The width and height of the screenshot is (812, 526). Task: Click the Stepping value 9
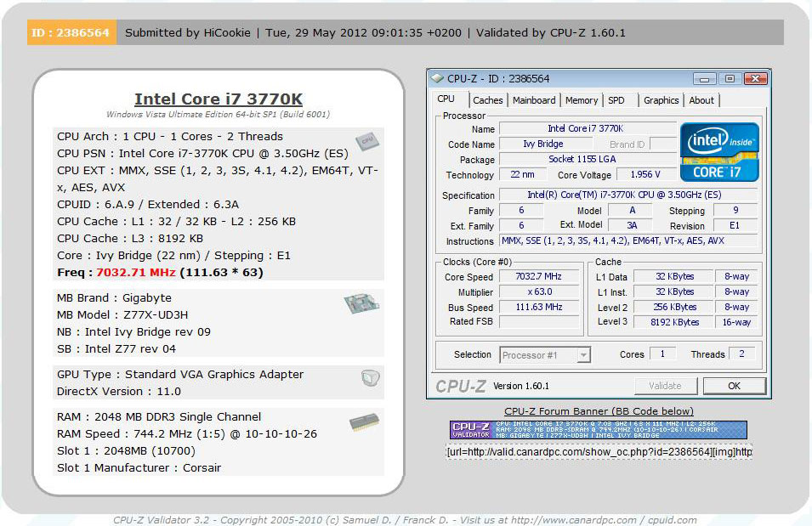(735, 210)
